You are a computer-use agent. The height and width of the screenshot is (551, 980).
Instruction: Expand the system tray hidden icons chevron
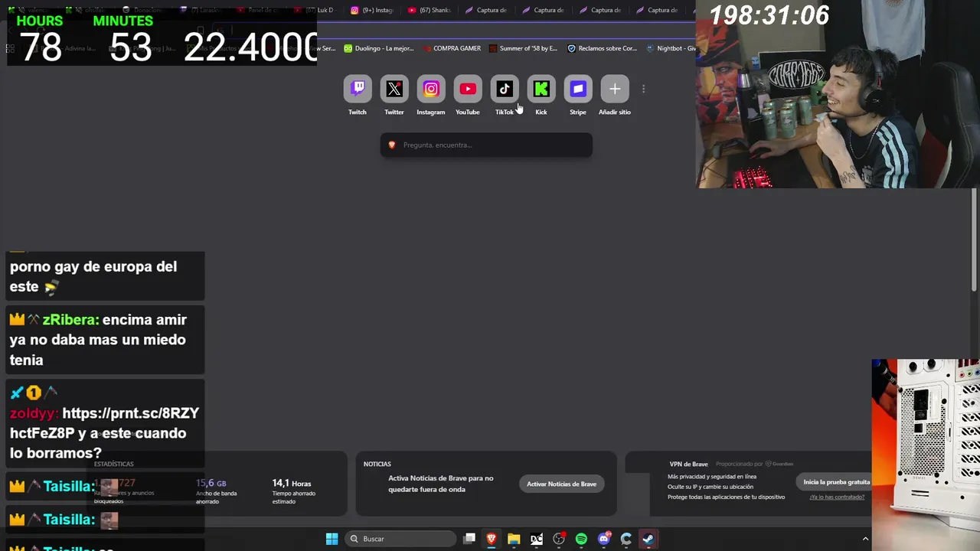click(x=866, y=539)
